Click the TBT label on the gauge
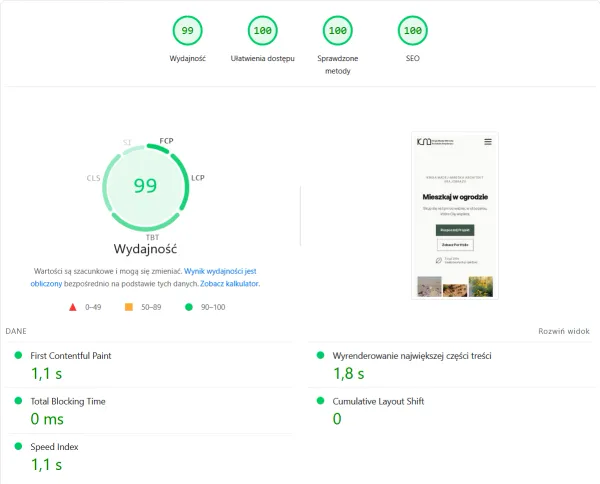600x484 pixels. (152, 237)
